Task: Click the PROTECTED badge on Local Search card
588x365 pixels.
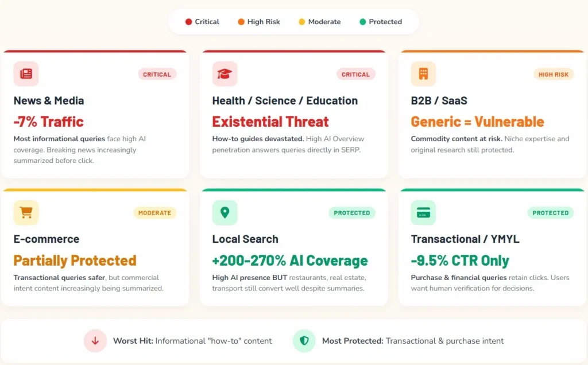Action: pyautogui.click(x=352, y=213)
